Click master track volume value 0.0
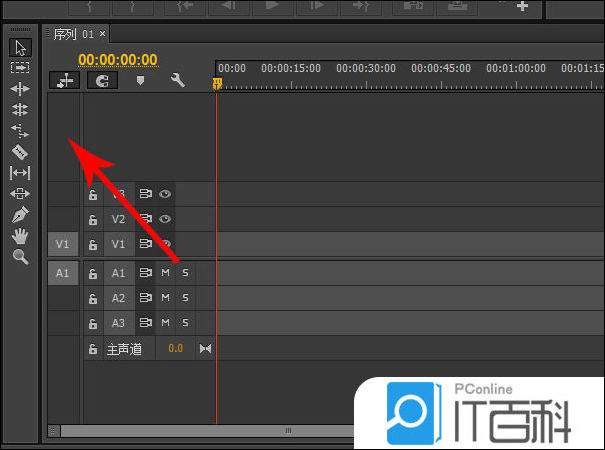The height and width of the screenshot is (450, 605). pyautogui.click(x=176, y=348)
